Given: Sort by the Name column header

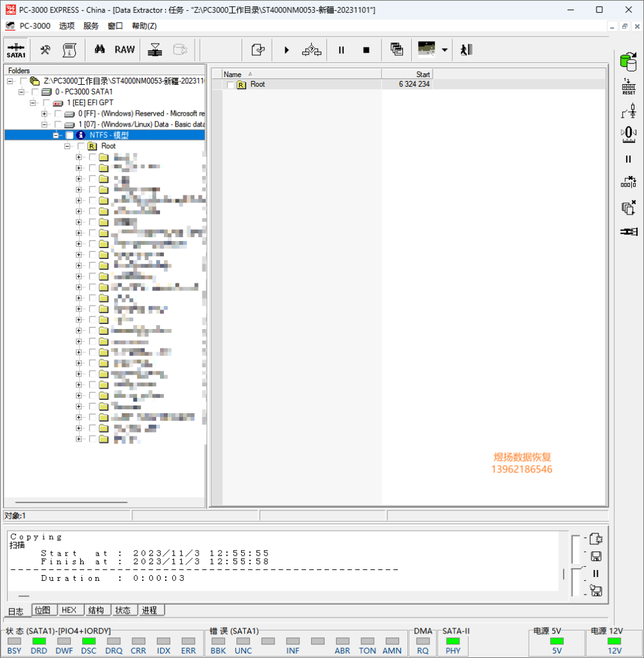Looking at the screenshot, I should pyautogui.click(x=301, y=75).
